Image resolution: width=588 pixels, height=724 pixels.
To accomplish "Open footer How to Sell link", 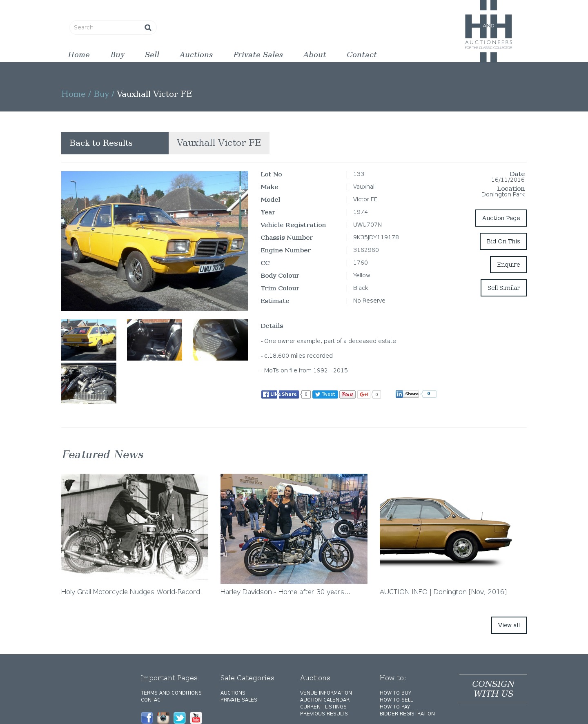I will pos(396,700).
